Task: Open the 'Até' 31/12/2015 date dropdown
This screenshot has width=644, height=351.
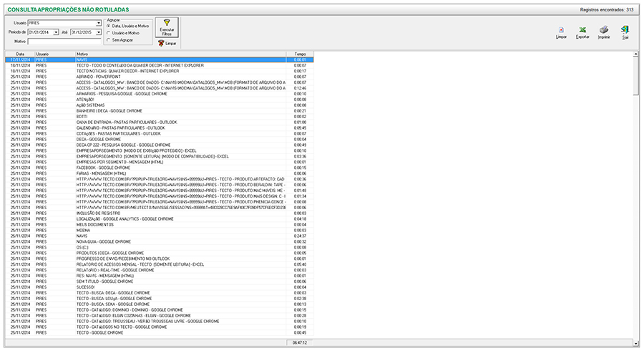Action: coord(99,32)
